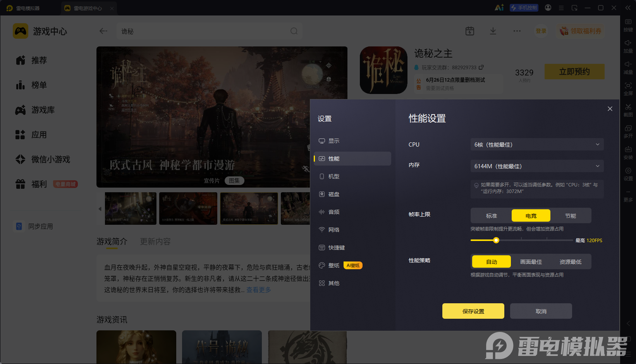This screenshot has width=636, height=364.
Task: Select 自动 performance strategy
Action: [x=492, y=262]
